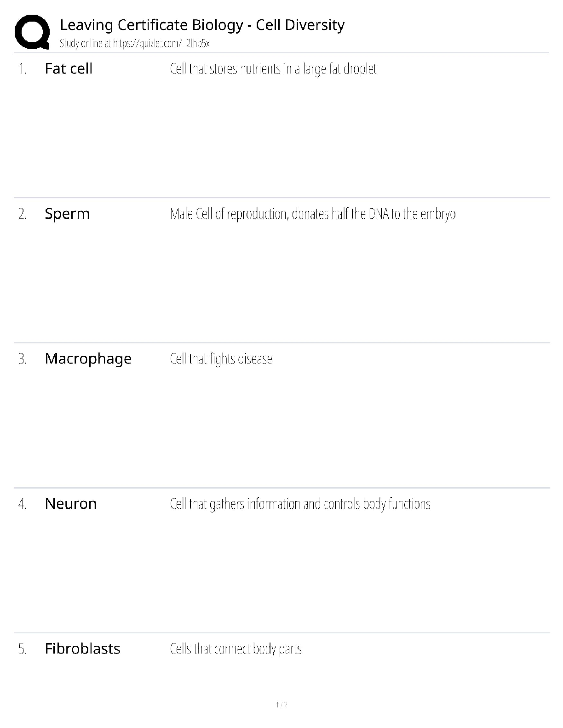Click the Quizlet Q logo icon
The image size is (563, 728).
32,32
